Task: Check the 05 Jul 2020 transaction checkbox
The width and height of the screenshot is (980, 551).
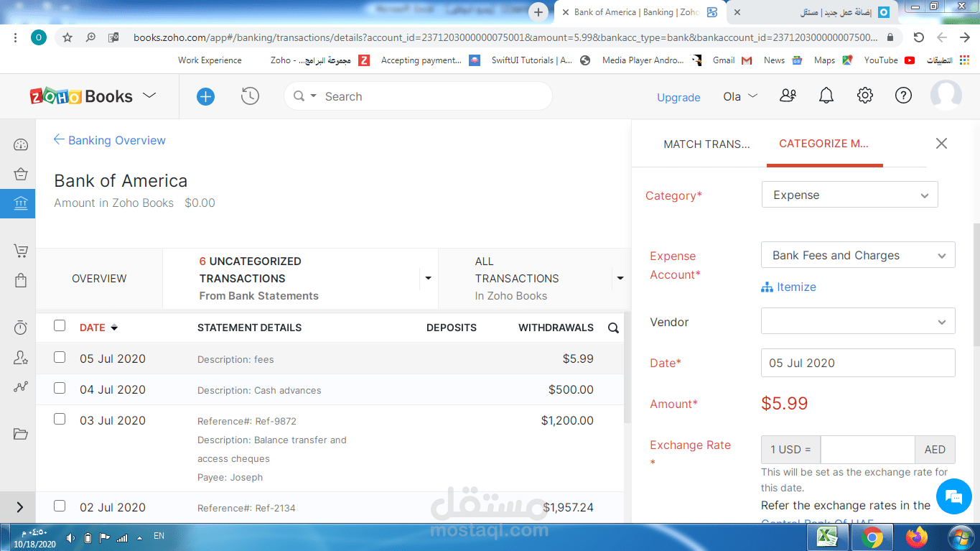Action: tap(60, 357)
